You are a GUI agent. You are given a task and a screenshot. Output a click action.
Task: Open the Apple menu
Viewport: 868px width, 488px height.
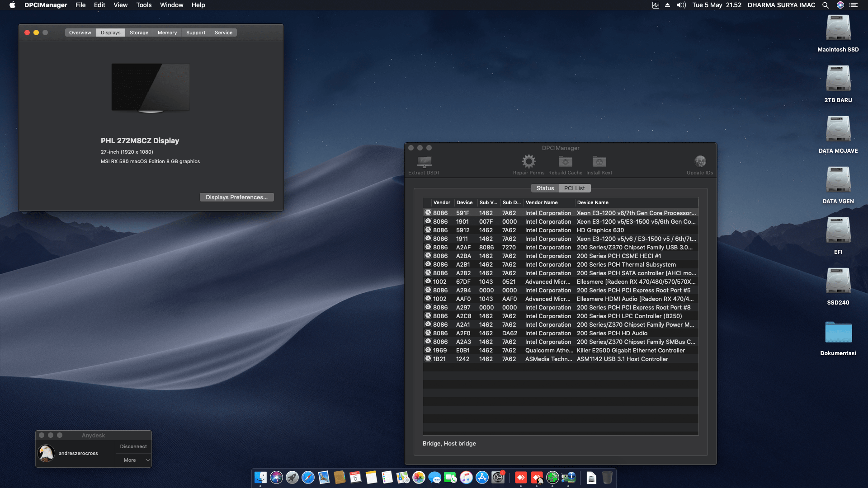pyautogui.click(x=12, y=5)
